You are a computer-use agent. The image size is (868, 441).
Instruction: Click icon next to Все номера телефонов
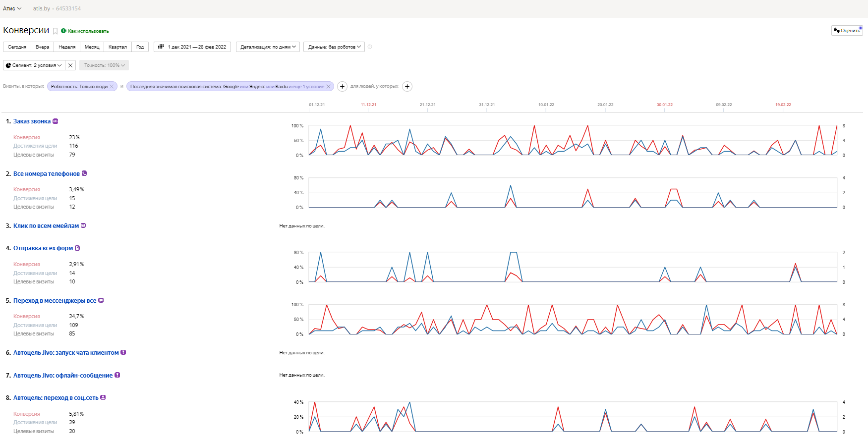(84, 173)
